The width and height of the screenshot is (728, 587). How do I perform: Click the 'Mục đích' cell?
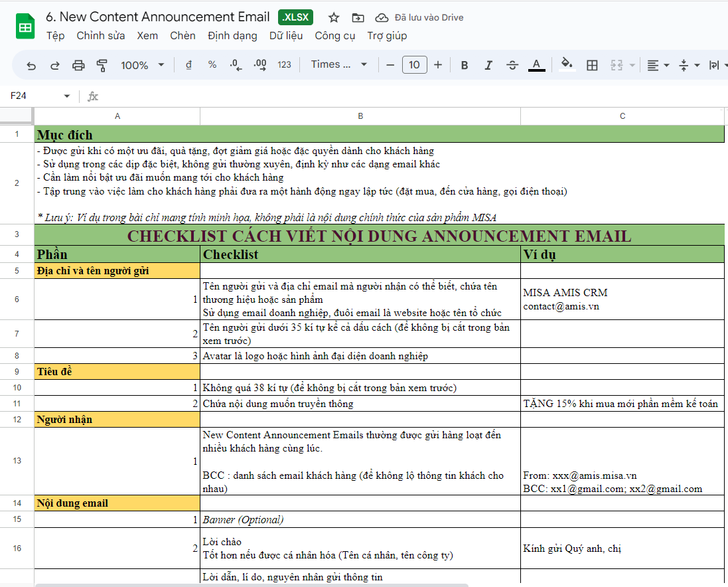(x=380, y=135)
